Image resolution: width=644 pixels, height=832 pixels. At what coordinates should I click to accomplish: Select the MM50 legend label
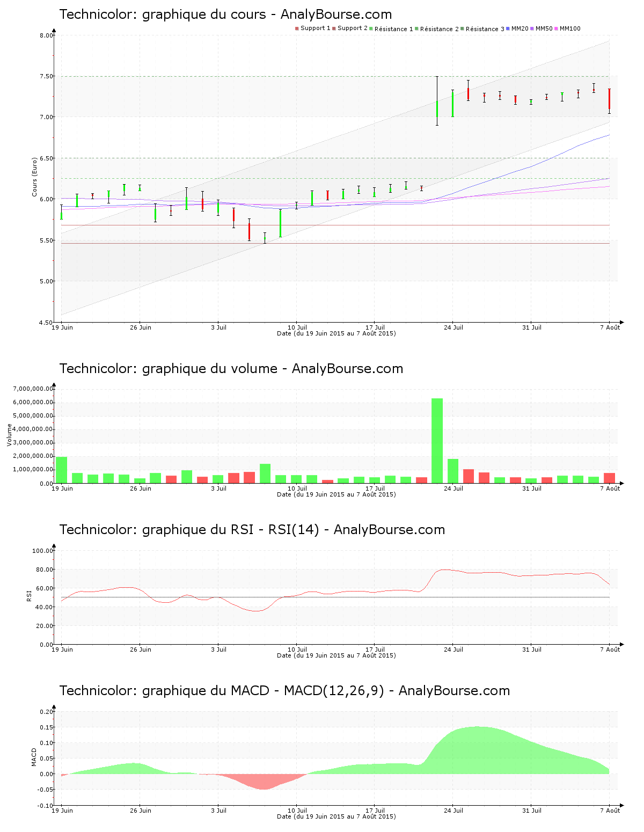544,28
